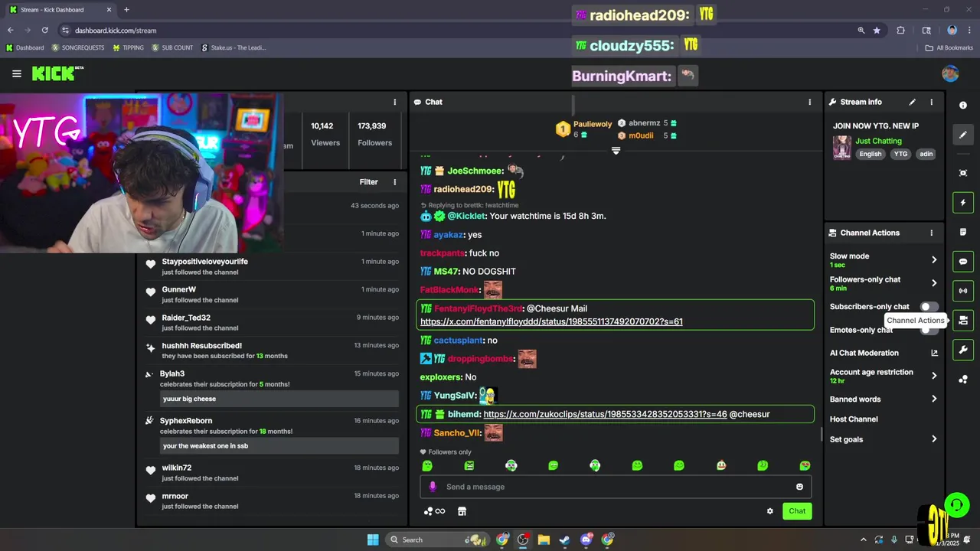
Task: Open the Windows Start button
Action: click(373, 540)
